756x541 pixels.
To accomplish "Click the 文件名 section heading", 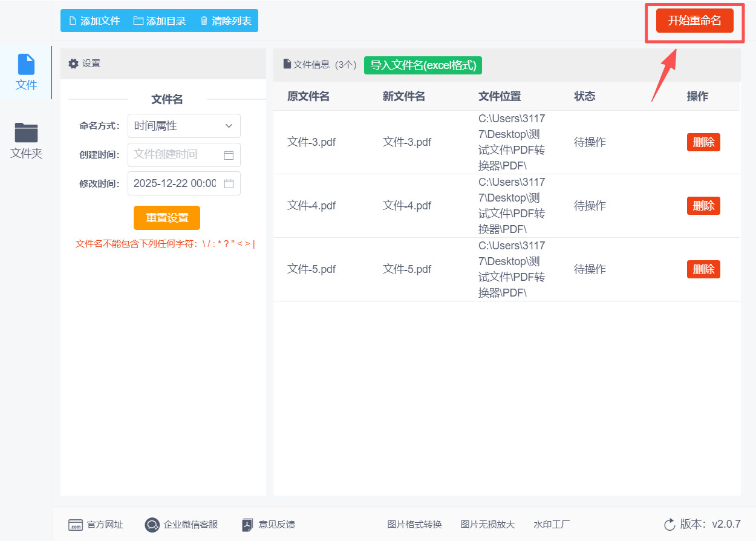I will 167,99.
